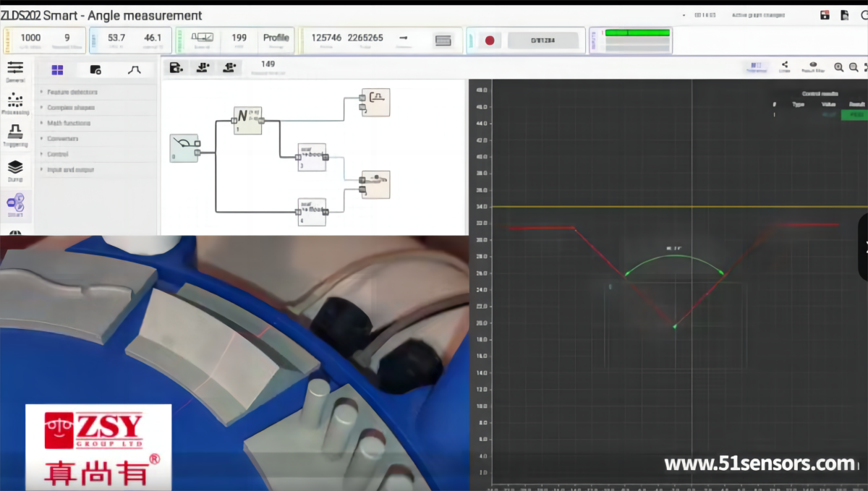The width and height of the screenshot is (868, 491).
Task: Toggle the Result filter option
Action: (812, 67)
